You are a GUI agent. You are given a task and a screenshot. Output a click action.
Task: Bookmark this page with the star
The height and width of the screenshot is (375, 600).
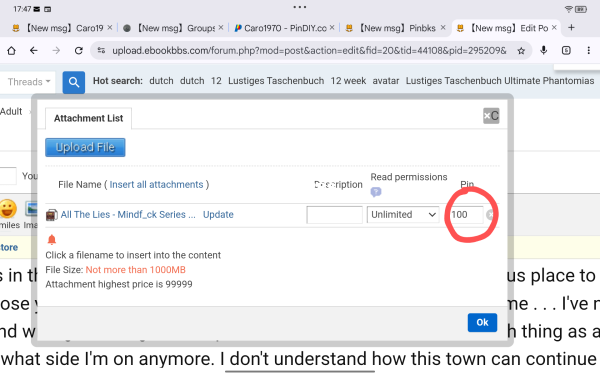click(521, 51)
